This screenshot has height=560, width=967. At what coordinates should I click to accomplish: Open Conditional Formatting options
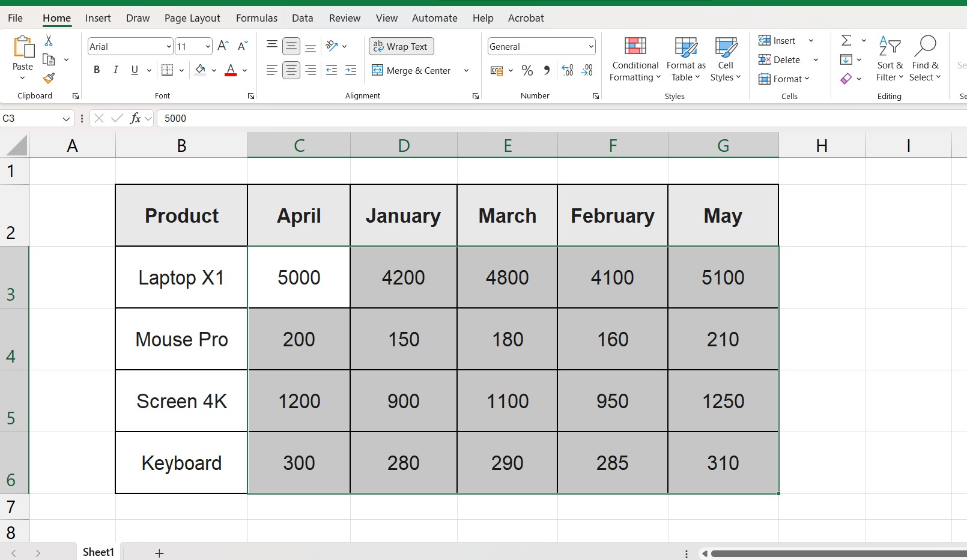tap(634, 58)
